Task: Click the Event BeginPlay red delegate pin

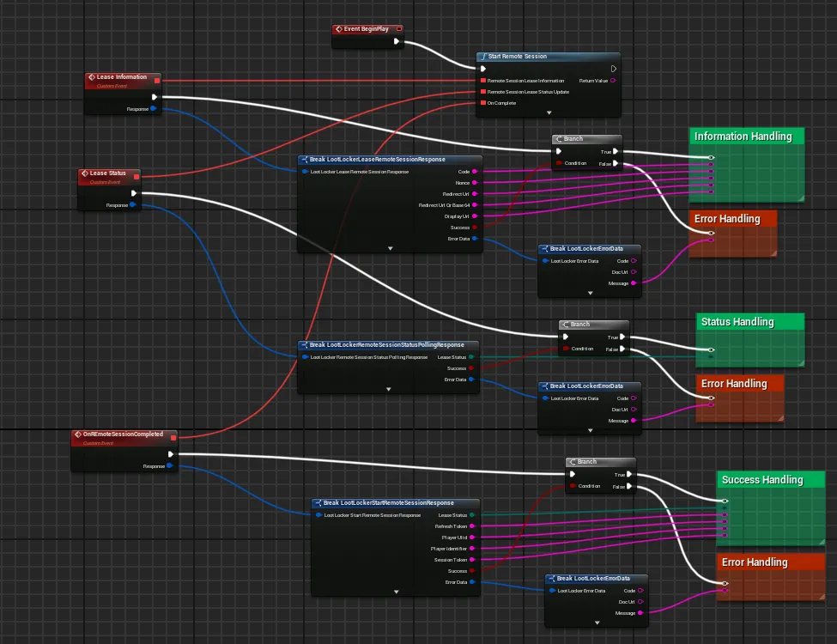Action: [x=398, y=29]
